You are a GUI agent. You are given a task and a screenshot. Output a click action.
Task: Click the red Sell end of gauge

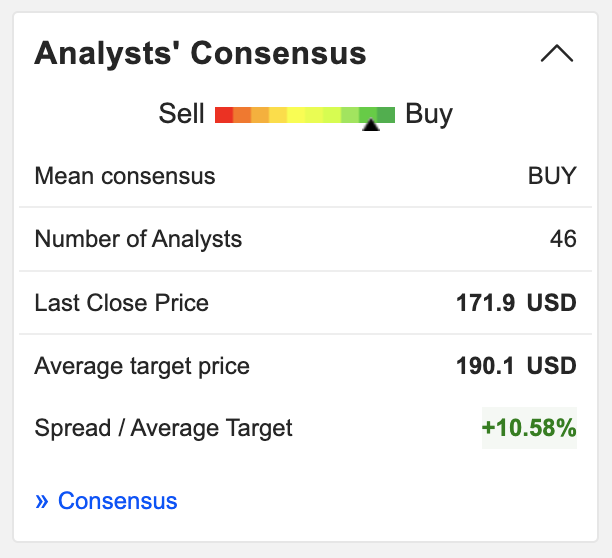(224, 115)
